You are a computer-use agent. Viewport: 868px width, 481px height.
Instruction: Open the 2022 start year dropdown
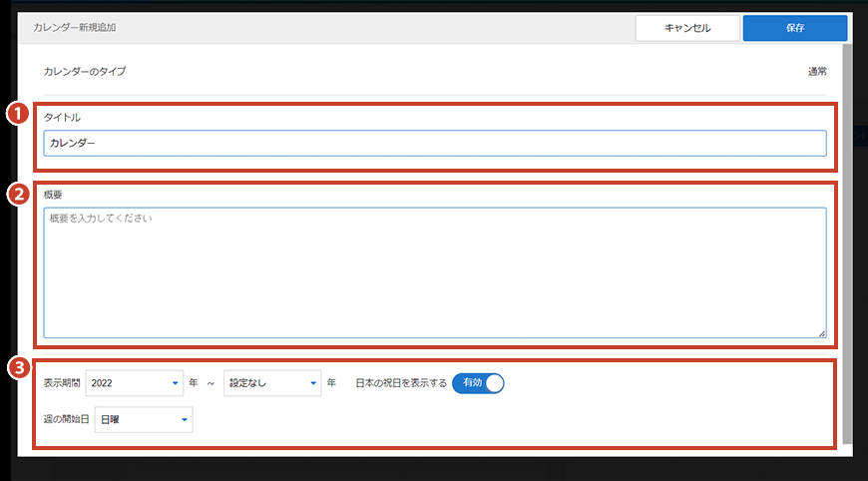135,382
